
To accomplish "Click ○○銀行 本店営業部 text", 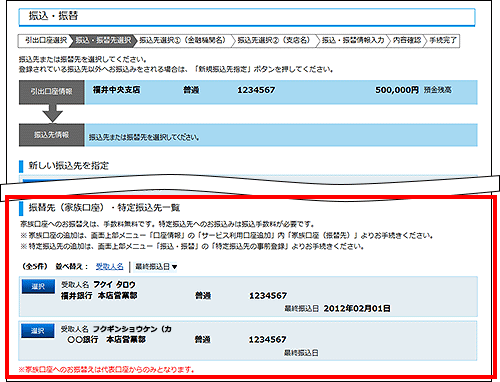I will pos(107,340).
